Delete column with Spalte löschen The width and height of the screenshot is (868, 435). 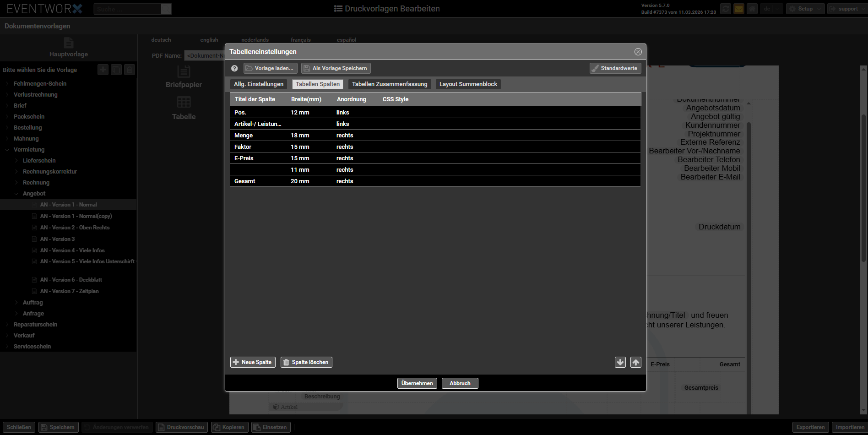click(x=306, y=362)
